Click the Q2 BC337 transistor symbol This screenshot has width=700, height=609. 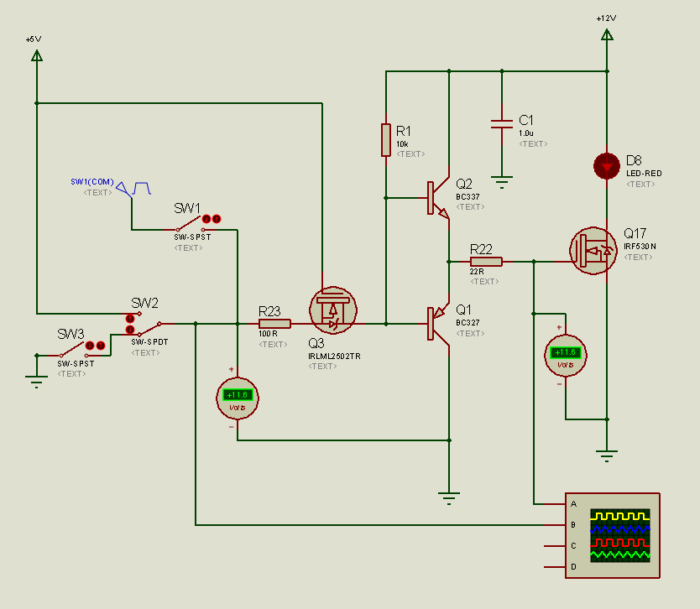click(x=436, y=198)
